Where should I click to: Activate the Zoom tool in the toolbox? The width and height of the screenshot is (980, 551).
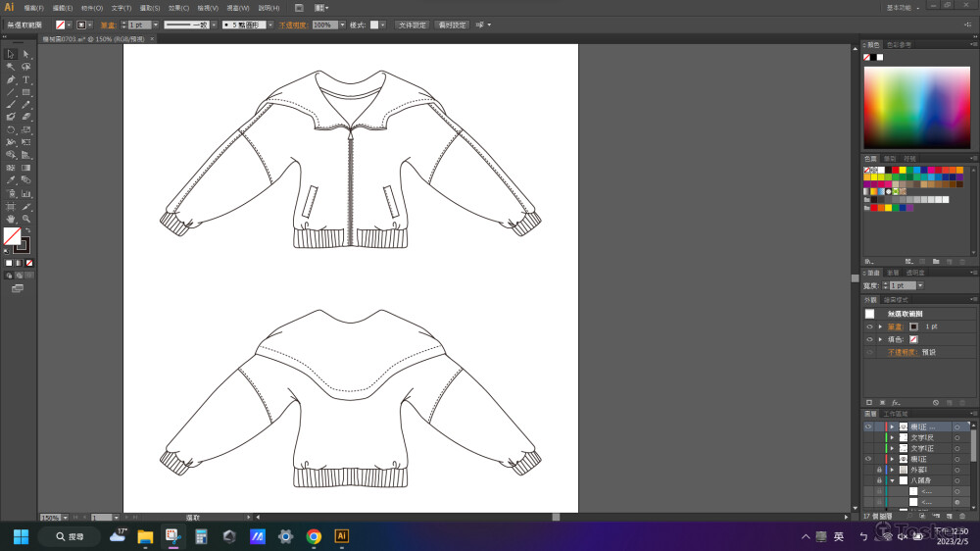pos(26,219)
